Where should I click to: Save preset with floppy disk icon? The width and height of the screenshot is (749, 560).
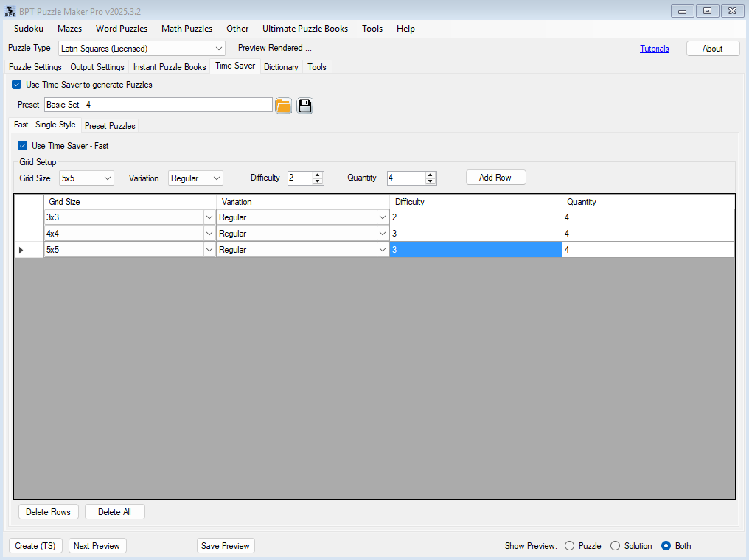(304, 105)
